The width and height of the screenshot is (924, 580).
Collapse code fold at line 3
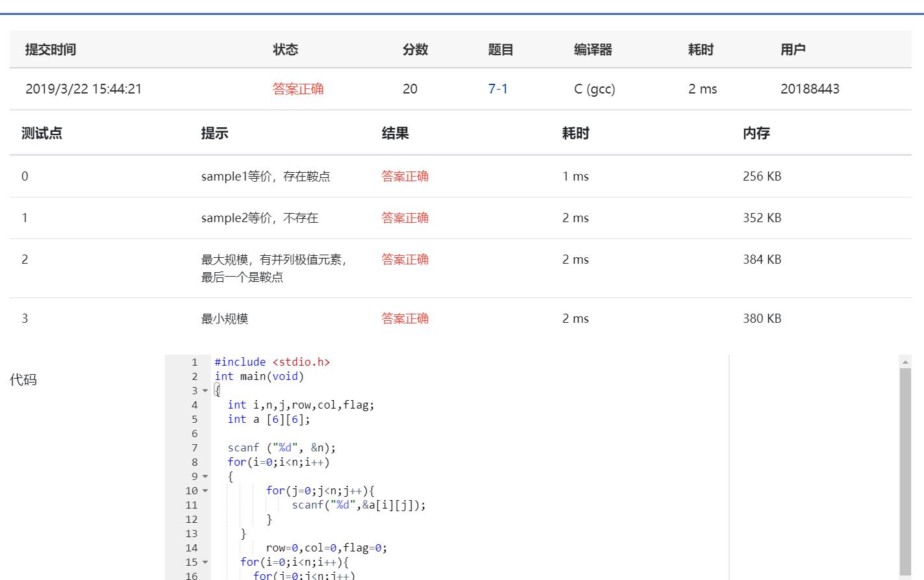205,391
